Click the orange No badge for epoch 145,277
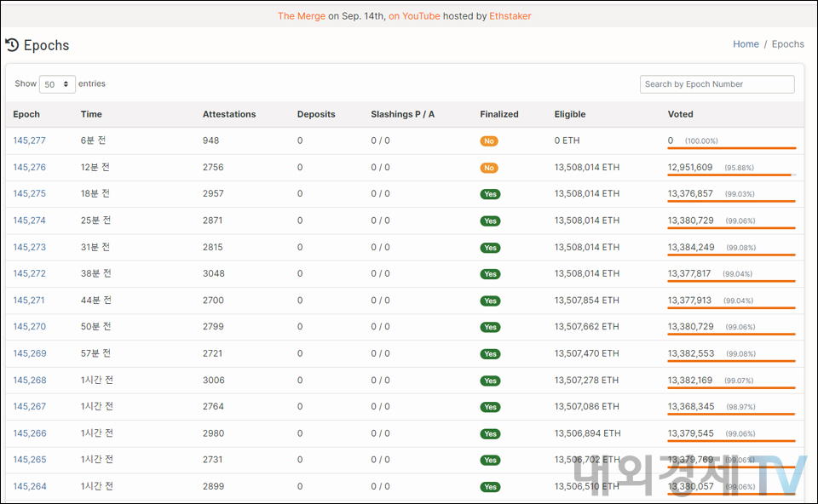Viewport: 818px width, 504px height. click(x=489, y=141)
